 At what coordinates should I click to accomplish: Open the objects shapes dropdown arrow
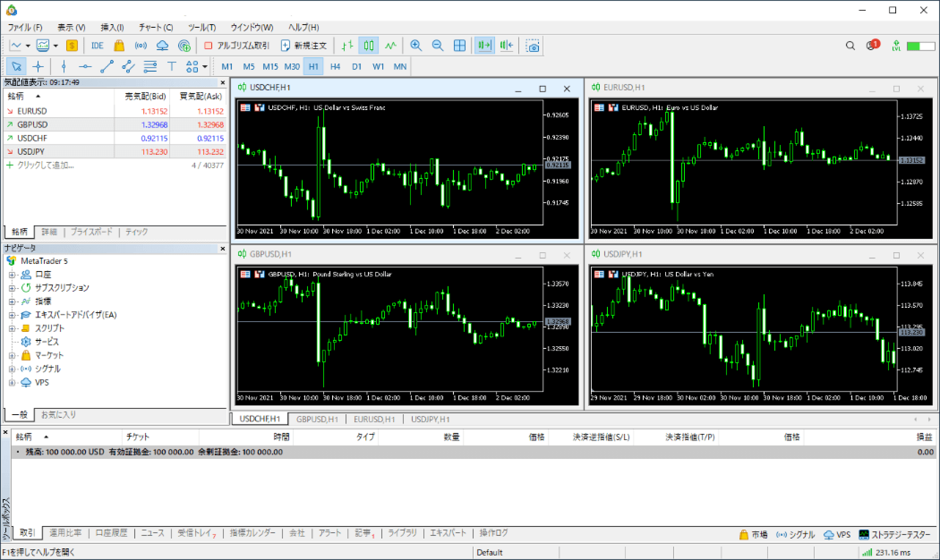(x=205, y=67)
